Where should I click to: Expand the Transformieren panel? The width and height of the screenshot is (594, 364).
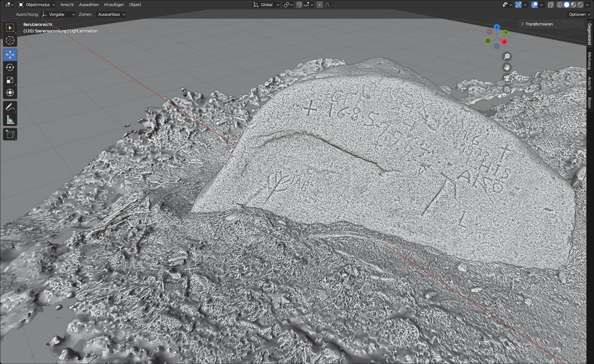coord(539,24)
